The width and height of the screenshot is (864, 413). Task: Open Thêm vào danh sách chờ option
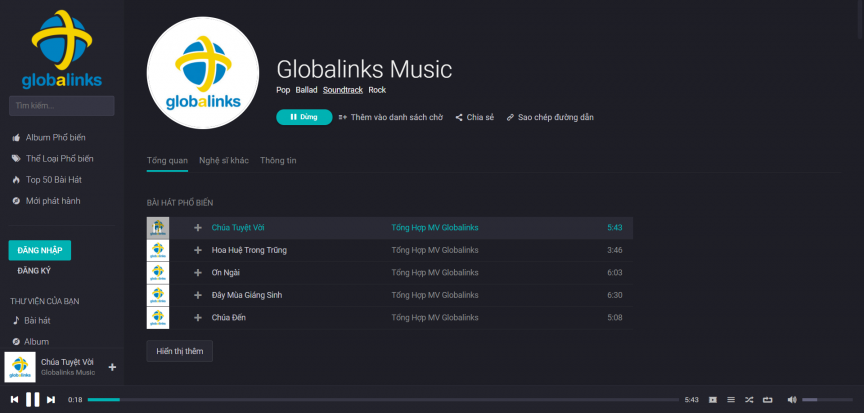pyautogui.click(x=391, y=117)
